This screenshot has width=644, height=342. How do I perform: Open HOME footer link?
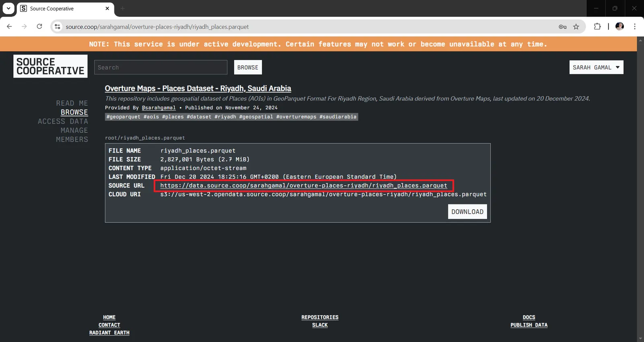pos(109,317)
